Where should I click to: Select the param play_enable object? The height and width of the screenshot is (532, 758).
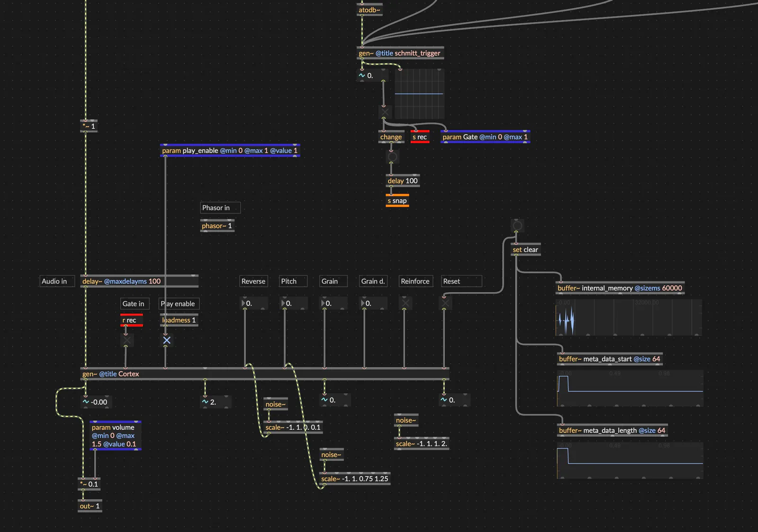[230, 151]
